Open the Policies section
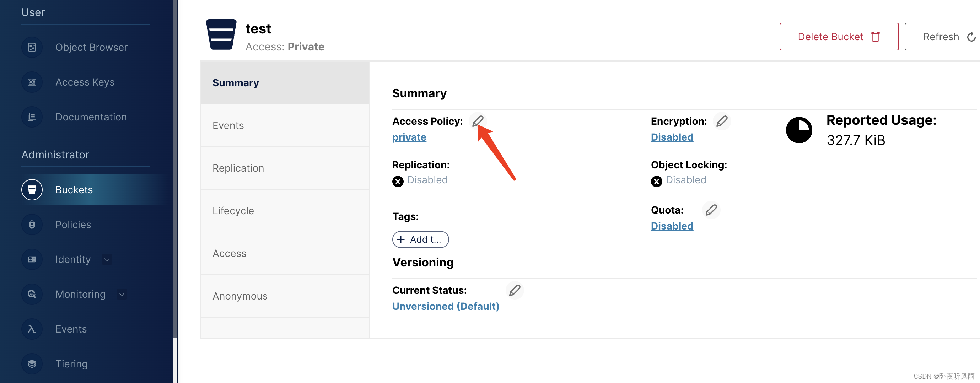Screen dimensions: 980x383 point(73,225)
